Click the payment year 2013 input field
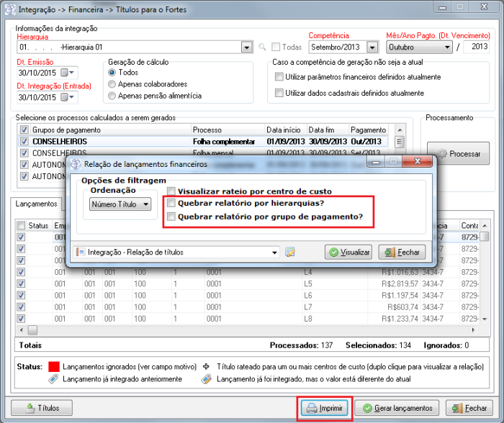The image size is (504, 423). (475, 47)
